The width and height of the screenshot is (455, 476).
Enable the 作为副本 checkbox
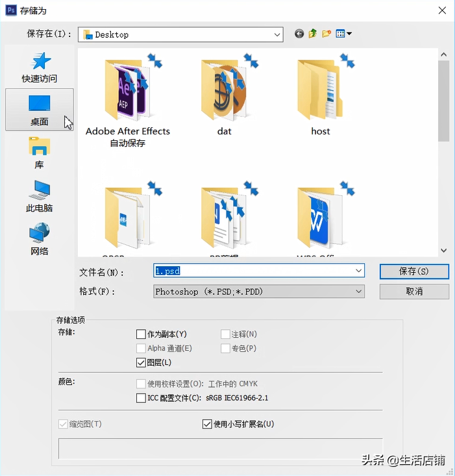141,334
